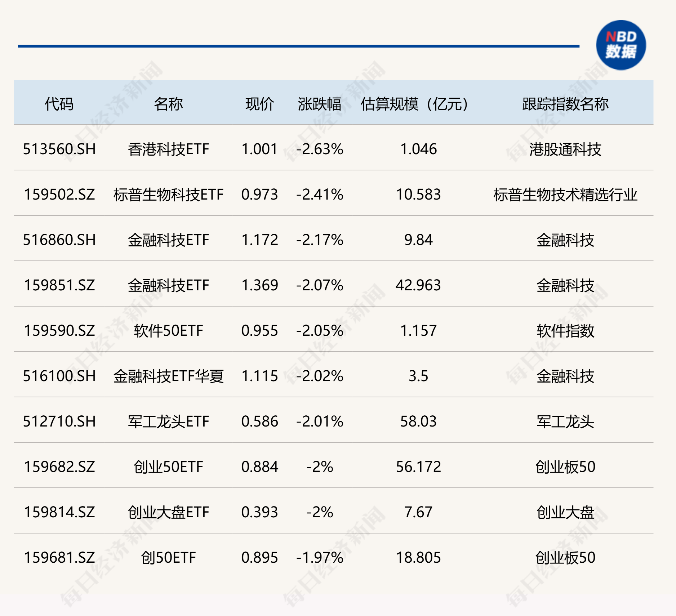Click the scale value 18.805

418,558
